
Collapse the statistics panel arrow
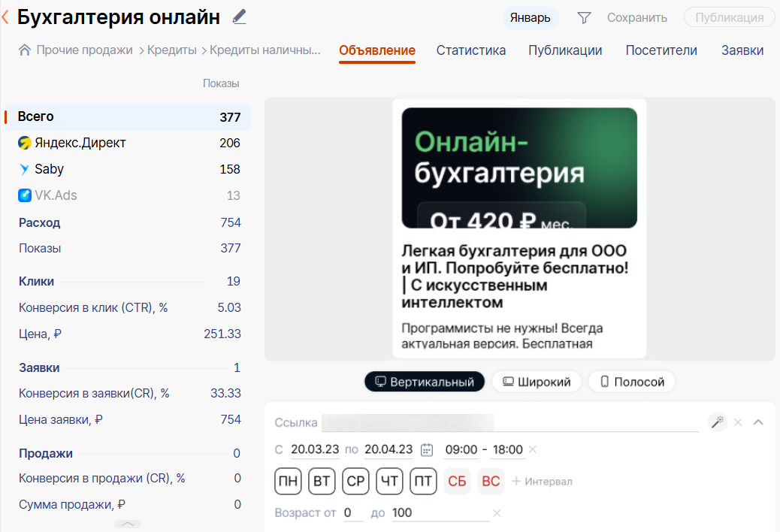128,524
